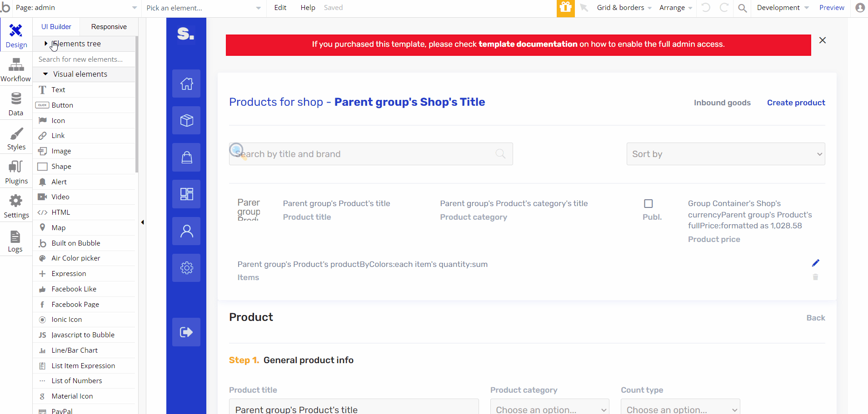Click the Preview button
The image size is (868, 414).
[832, 8]
